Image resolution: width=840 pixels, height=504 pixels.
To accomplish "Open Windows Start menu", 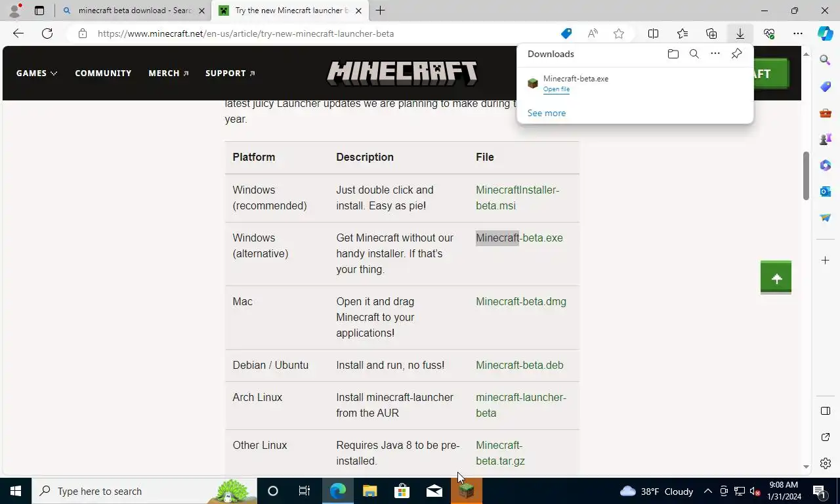I will click(x=16, y=491).
